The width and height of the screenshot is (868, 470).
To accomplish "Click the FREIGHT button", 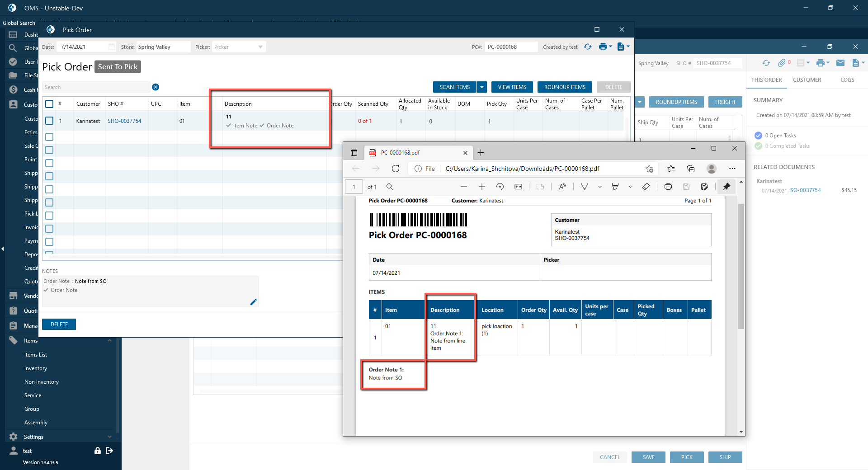I will [725, 102].
